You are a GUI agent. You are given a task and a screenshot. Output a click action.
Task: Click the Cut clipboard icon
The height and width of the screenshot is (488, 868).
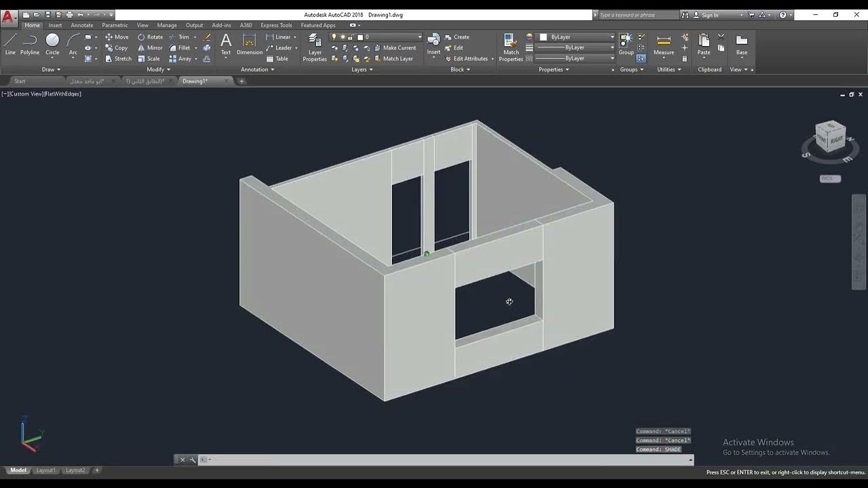pyautogui.click(x=721, y=37)
